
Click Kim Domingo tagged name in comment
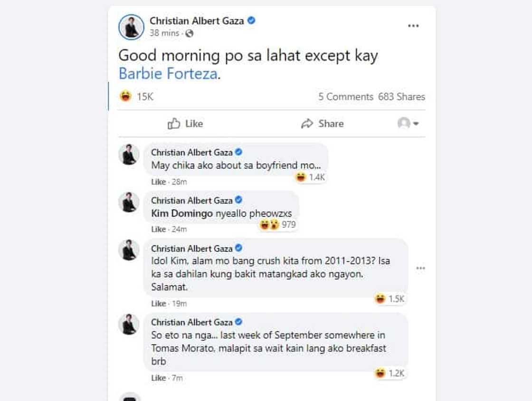click(x=182, y=213)
